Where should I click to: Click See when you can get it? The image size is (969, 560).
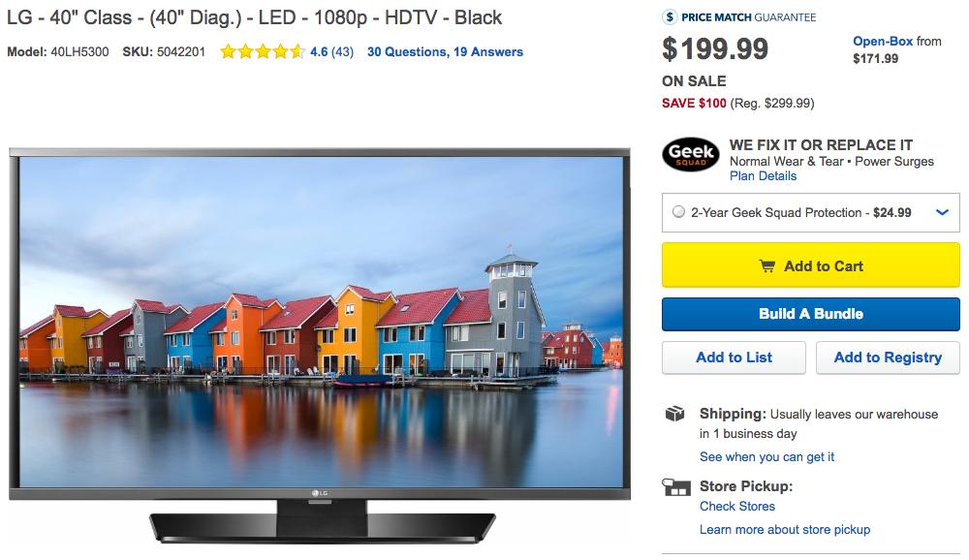click(766, 456)
